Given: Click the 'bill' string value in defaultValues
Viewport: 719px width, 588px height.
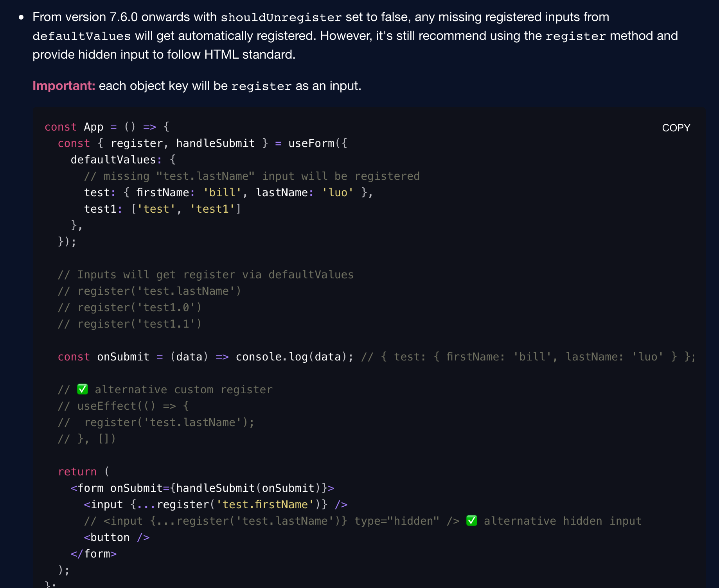Looking at the screenshot, I should coord(222,193).
